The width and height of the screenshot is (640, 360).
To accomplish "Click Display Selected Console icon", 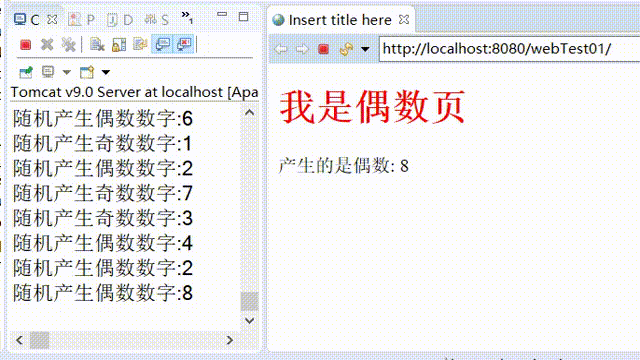I will [x=48, y=72].
